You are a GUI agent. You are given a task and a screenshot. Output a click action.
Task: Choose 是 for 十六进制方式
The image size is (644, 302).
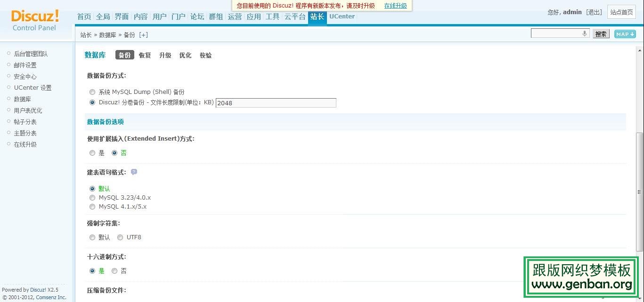point(92,271)
